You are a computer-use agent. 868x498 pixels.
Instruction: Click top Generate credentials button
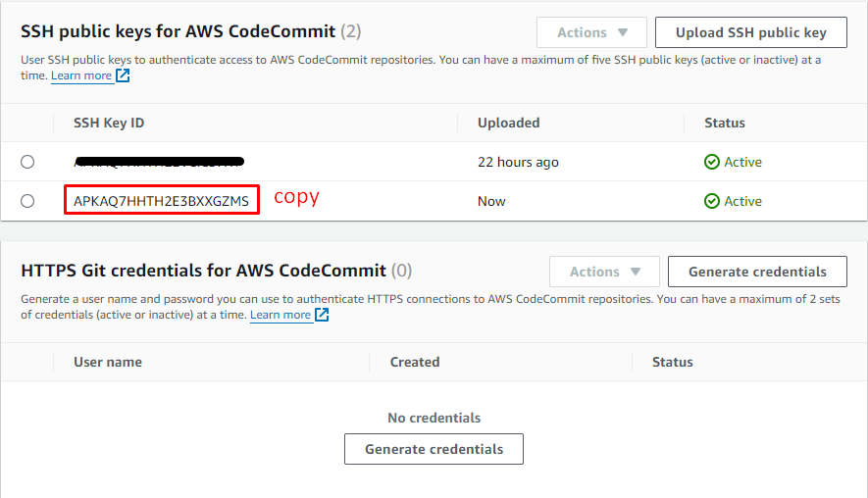[757, 272]
